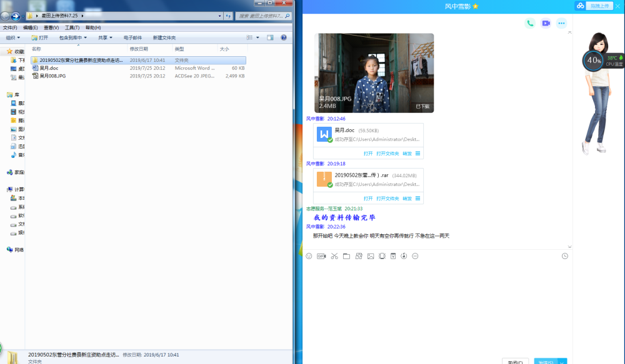This screenshot has width=625, height=364.
Task: Click 打开 link under 吴月.doc
Action: 368,154
